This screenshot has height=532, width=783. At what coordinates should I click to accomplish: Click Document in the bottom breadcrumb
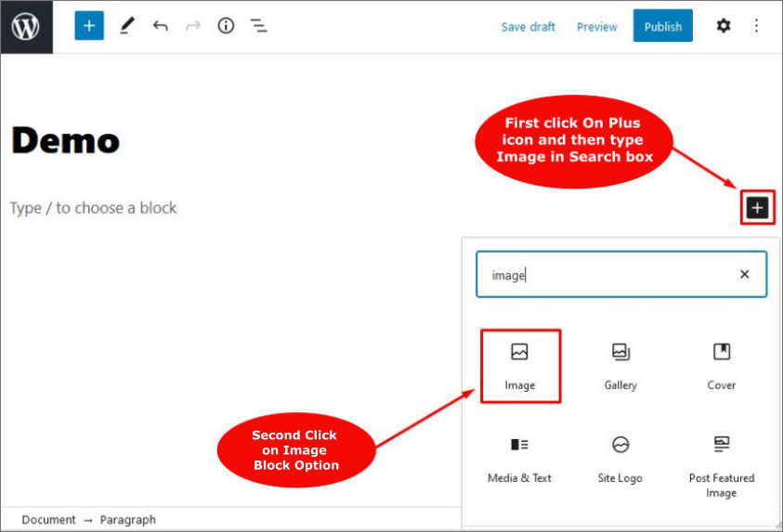(48, 520)
